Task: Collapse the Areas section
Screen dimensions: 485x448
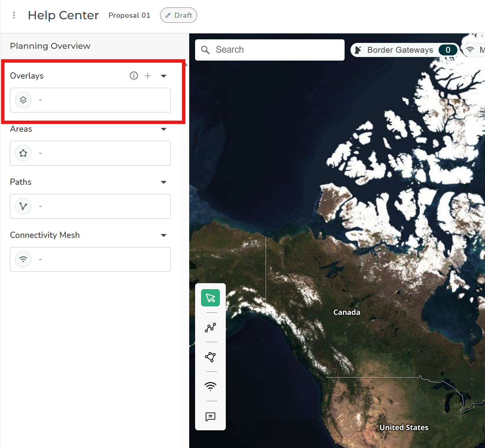Action: (x=164, y=129)
